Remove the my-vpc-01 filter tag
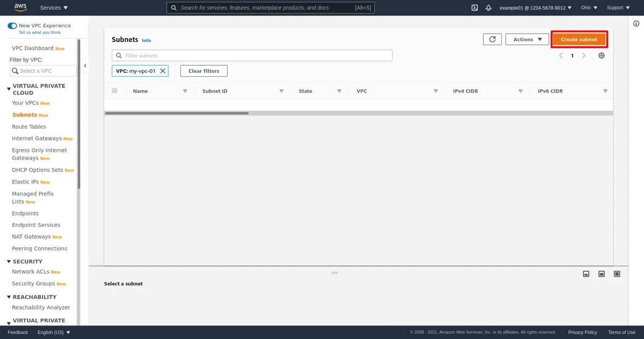The height and width of the screenshot is (339, 644). click(163, 71)
